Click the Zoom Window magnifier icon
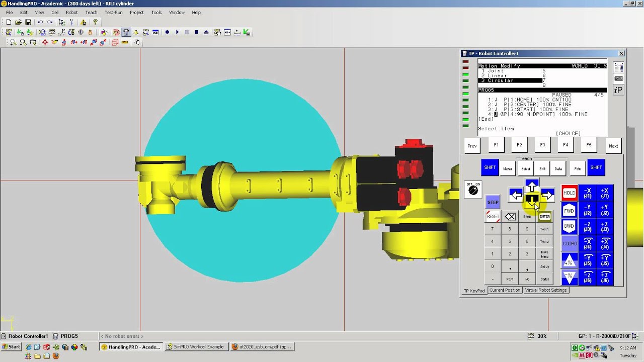 click(33, 42)
